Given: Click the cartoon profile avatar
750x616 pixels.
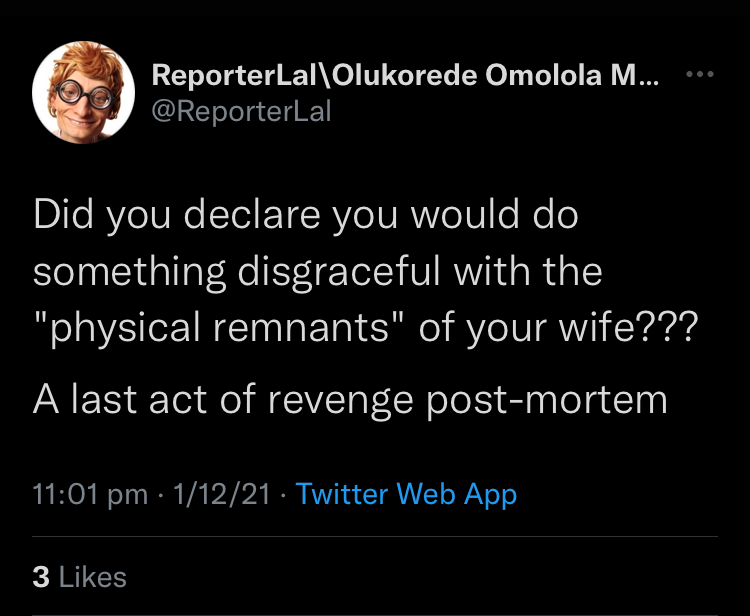Looking at the screenshot, I should pyautogui.click(x=84, y=92).
